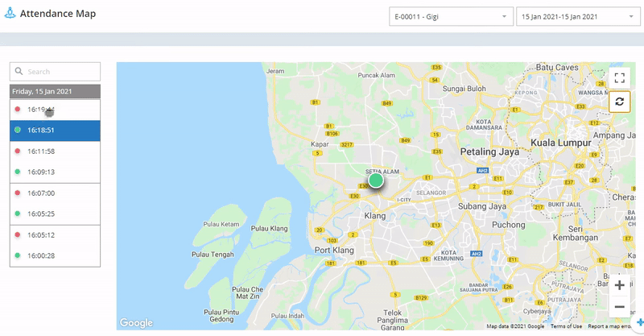644x336 pixels.
Task: Select the 16:18:51 attendance entry
Action: point(55,131)
